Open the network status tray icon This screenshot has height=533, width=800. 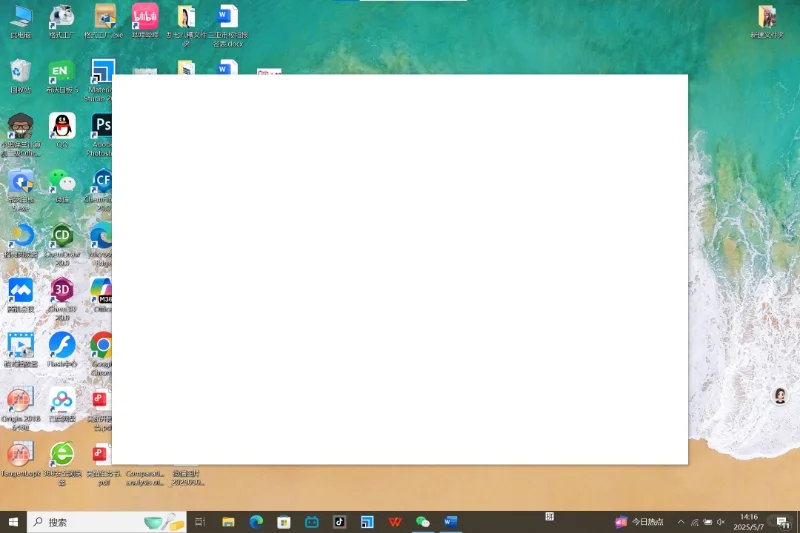(694, 522)
